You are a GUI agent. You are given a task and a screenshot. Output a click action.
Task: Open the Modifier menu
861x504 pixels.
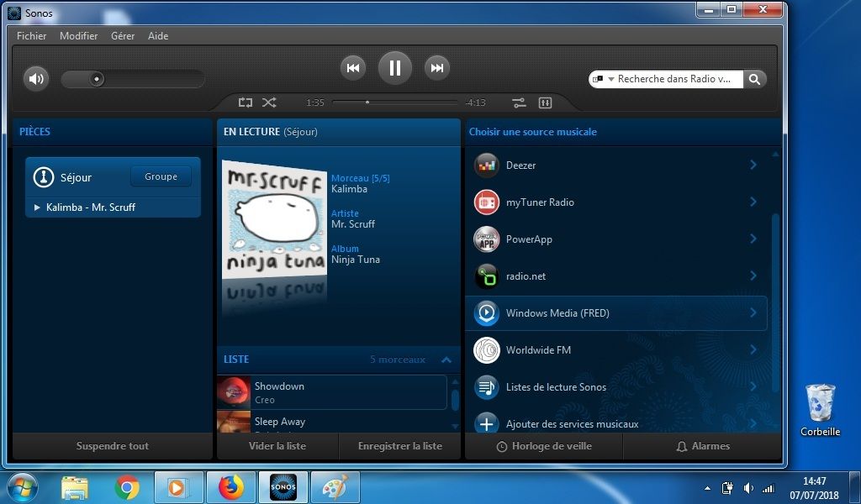(x=78, y=35)
